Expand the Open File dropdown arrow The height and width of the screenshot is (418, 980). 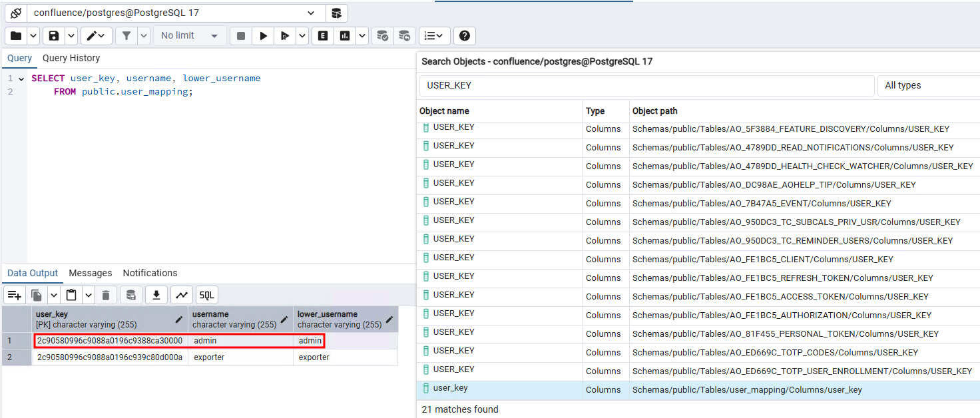(x=33, y=36)
